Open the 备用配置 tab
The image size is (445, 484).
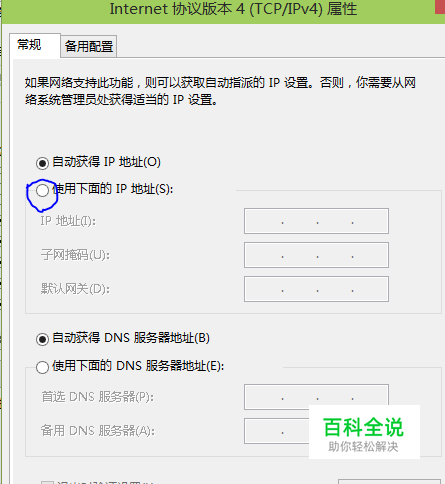89,46
